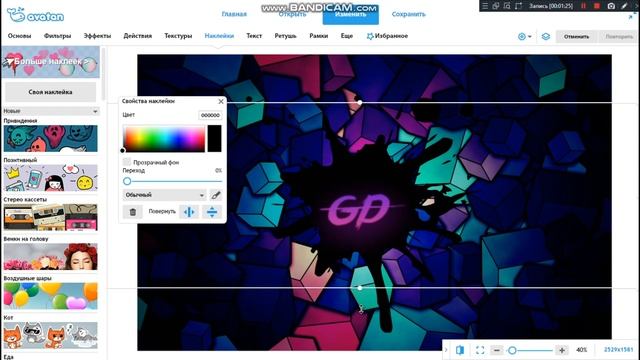Viewport: 640px width, 360px height.
Task: Pick a color in the spectrum picker
Action: [164, 138]
